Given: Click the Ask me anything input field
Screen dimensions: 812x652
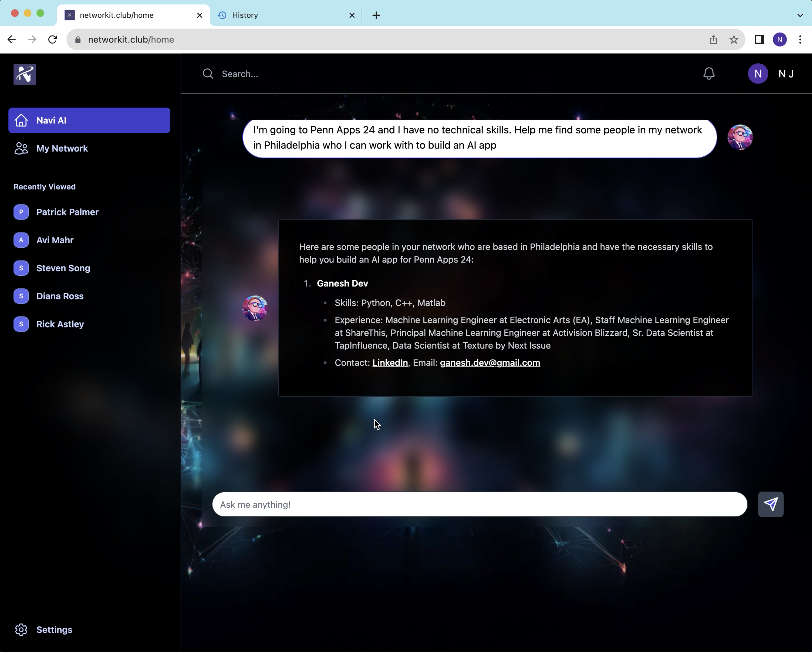Looking at the screenshot, I should coord(479,504).
